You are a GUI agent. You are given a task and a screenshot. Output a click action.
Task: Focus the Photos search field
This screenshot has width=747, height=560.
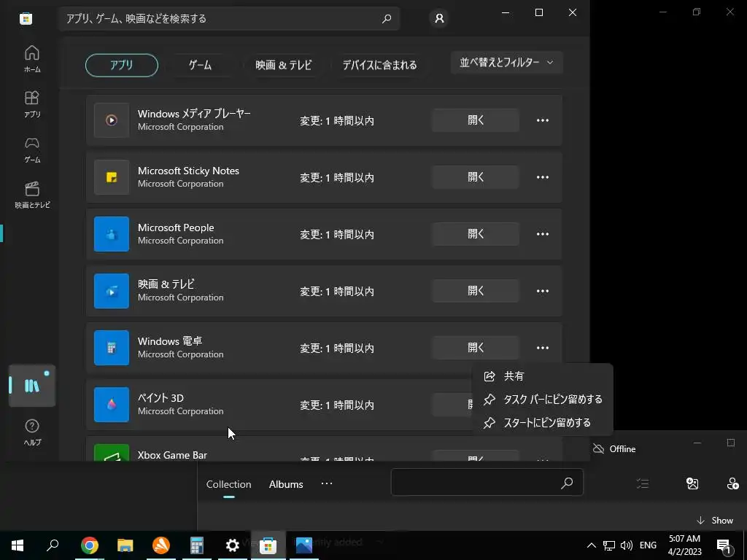(x=487, y=482)
